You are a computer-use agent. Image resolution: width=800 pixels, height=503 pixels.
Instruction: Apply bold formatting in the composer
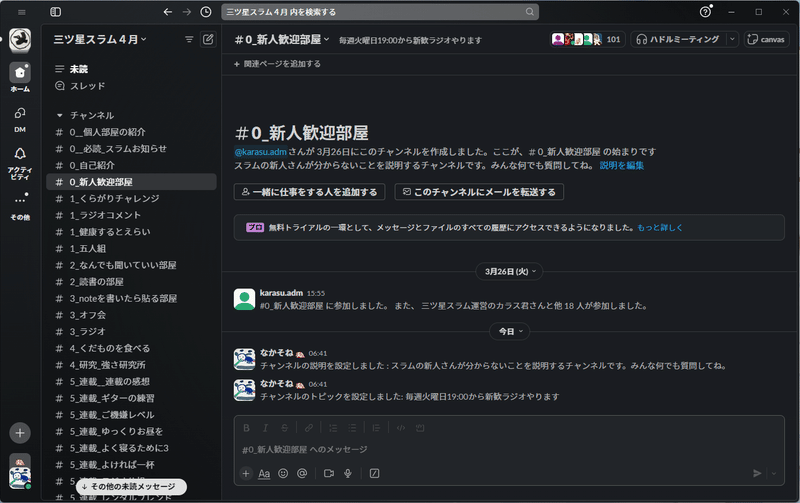(x=246, y=427)
